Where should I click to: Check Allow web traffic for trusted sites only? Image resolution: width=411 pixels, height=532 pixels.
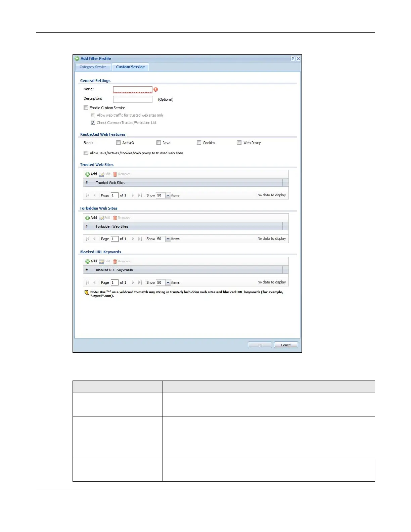coord(93,115)
